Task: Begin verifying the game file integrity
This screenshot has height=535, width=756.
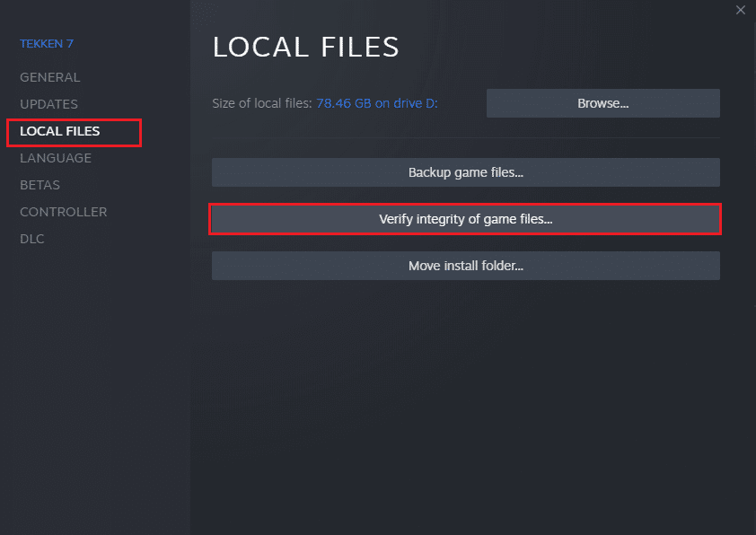Action: coord(465,219)
